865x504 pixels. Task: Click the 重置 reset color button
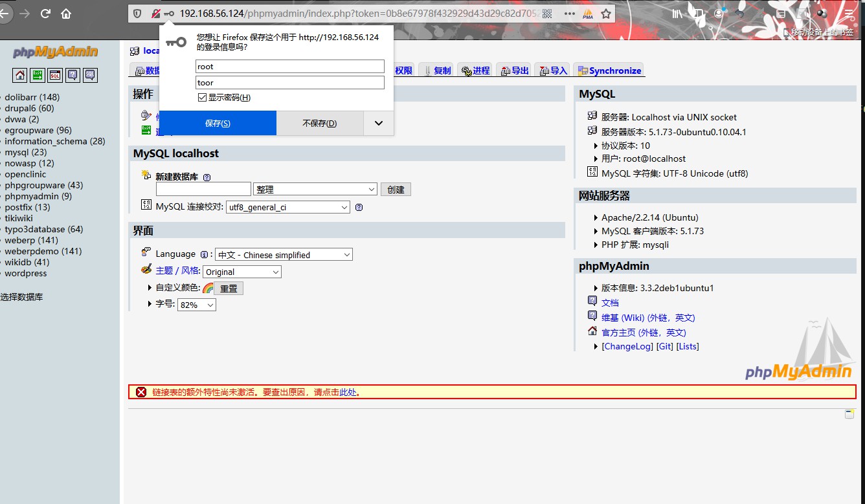tap(229, 289)
